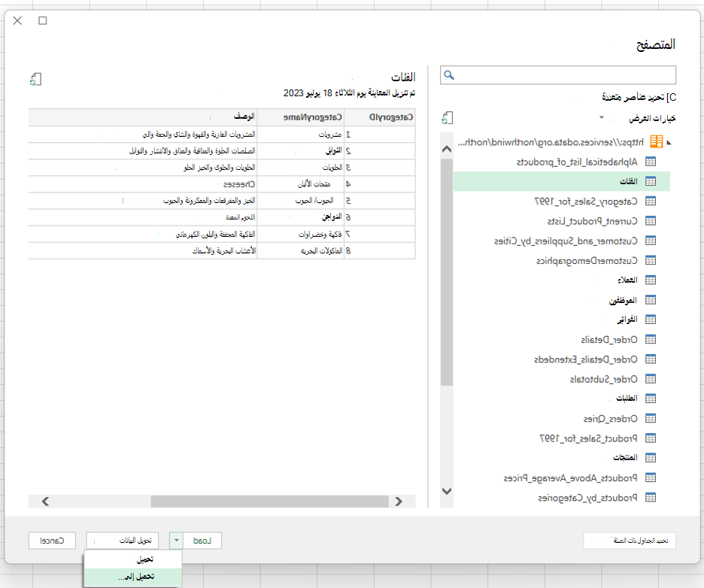Viewport: 704px width, 588px height.
Task: Click preview horizontal scrollbar right arrow
Action: [398, 502]
